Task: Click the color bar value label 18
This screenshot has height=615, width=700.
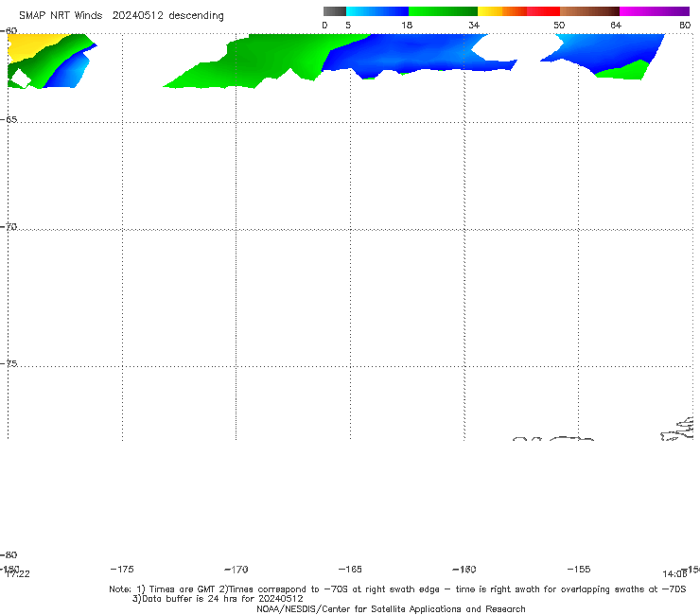Action: click(x=407, y=25)
